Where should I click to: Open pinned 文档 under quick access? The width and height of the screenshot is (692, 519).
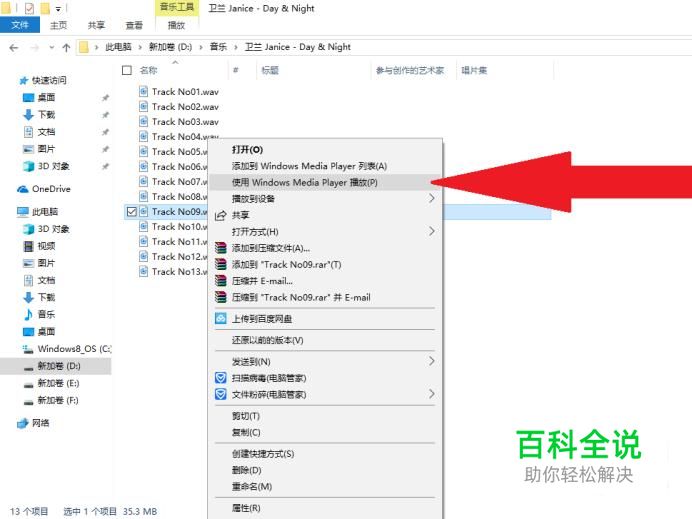coord(46,132)
